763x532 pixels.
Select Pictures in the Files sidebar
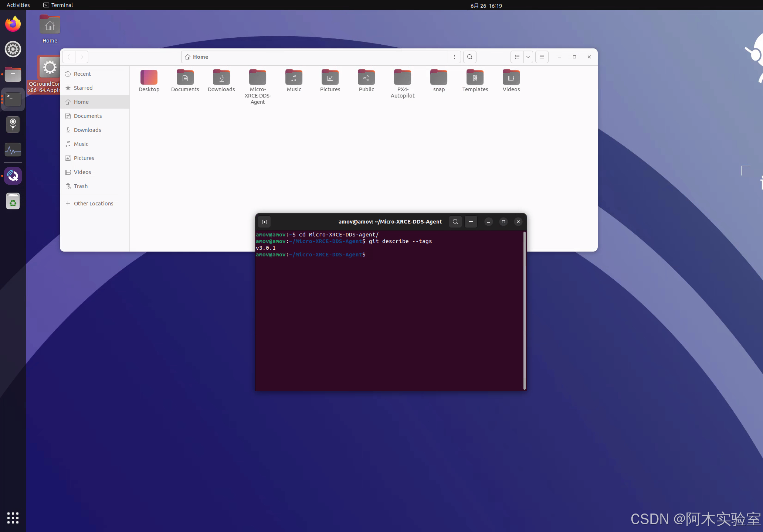point(95,158)
